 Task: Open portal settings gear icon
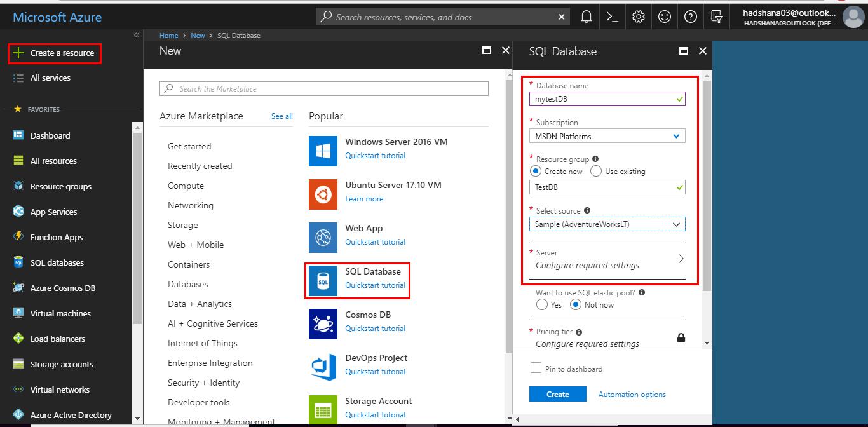click(639, 17)
